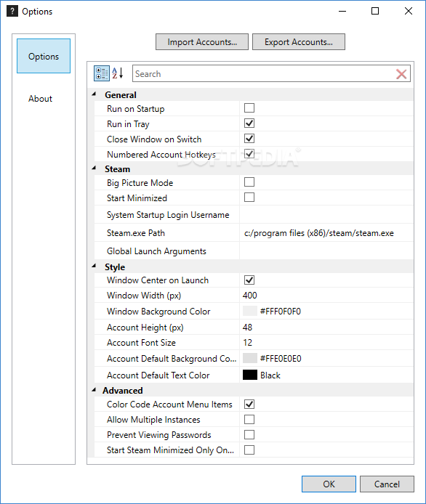The width and height of the screenshot is (426, 504).
Task: Toggle Color Code Account Menu Items
Action: click(x=249, y=404)
